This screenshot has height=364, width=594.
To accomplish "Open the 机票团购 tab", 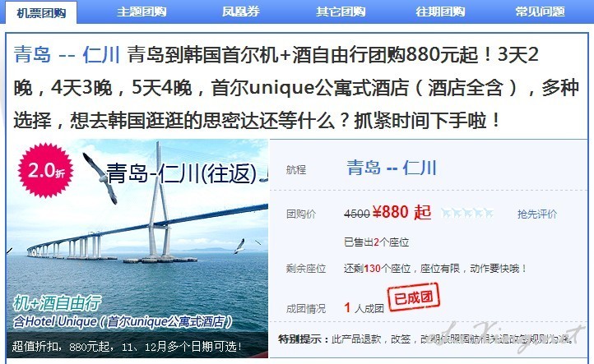I will pyautogui.click(x=41, y=12).
